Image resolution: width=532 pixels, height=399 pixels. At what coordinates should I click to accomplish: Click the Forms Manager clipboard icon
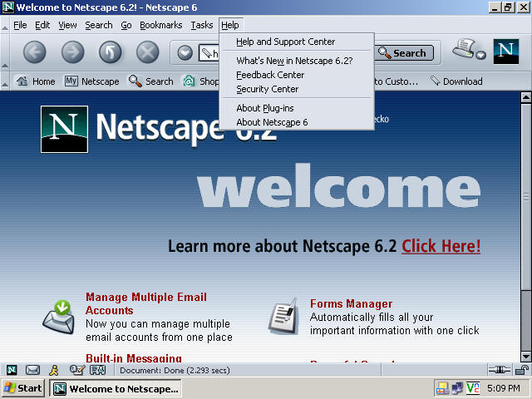(283, 317)
